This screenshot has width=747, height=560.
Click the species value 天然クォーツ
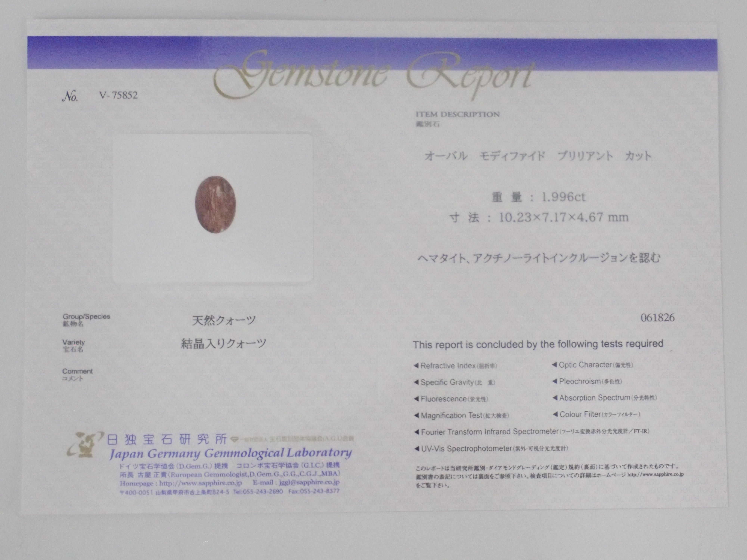(224, 320)
